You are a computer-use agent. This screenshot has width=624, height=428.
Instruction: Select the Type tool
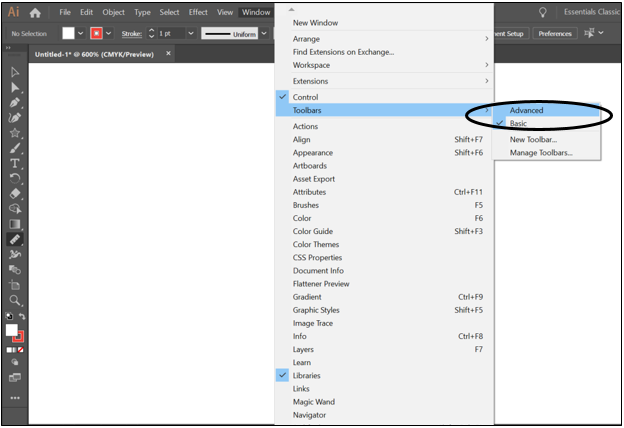[x=15, y=163]
